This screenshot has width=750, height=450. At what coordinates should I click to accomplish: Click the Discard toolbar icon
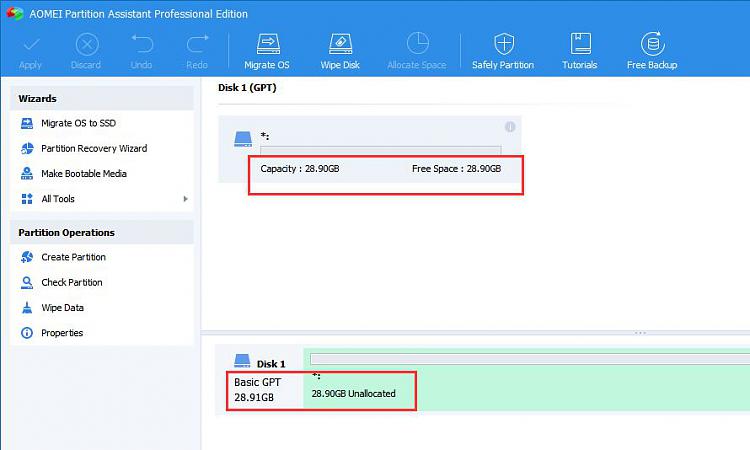(87, 45)
